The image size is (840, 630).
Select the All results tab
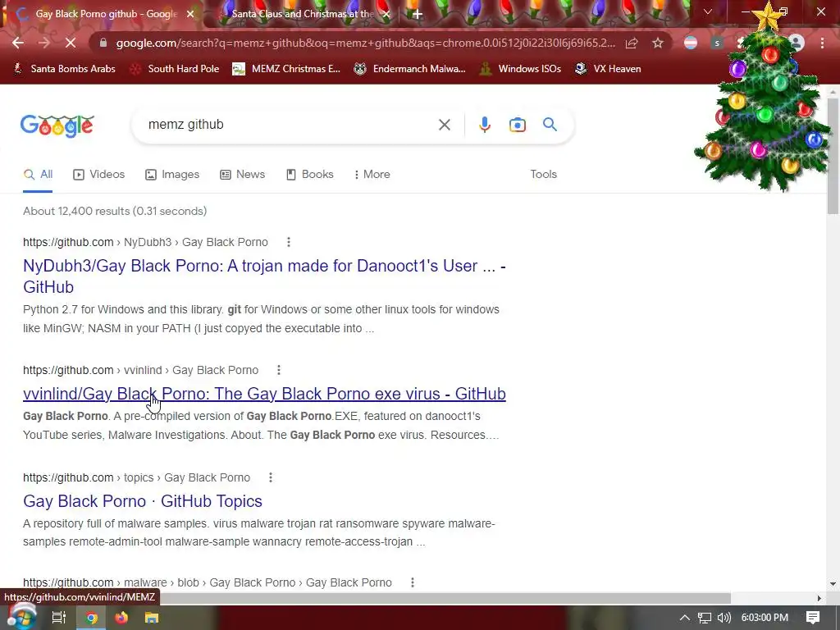coord(38,174)
